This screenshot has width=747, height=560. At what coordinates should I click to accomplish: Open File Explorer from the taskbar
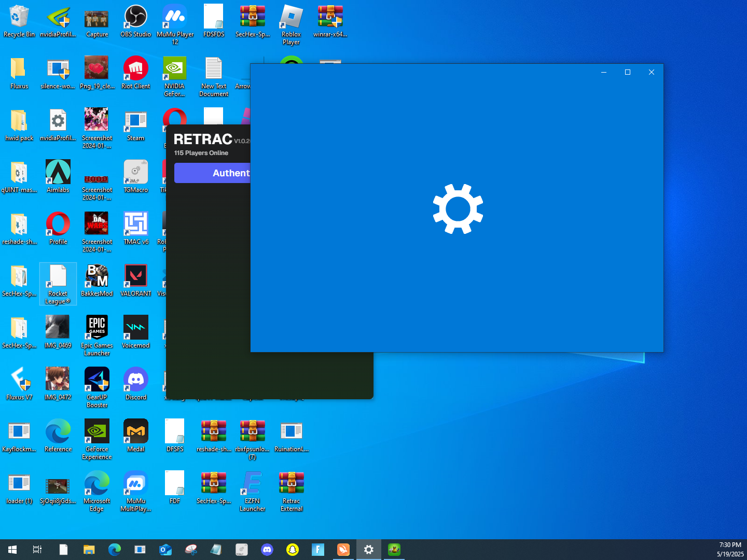[89, 550]
